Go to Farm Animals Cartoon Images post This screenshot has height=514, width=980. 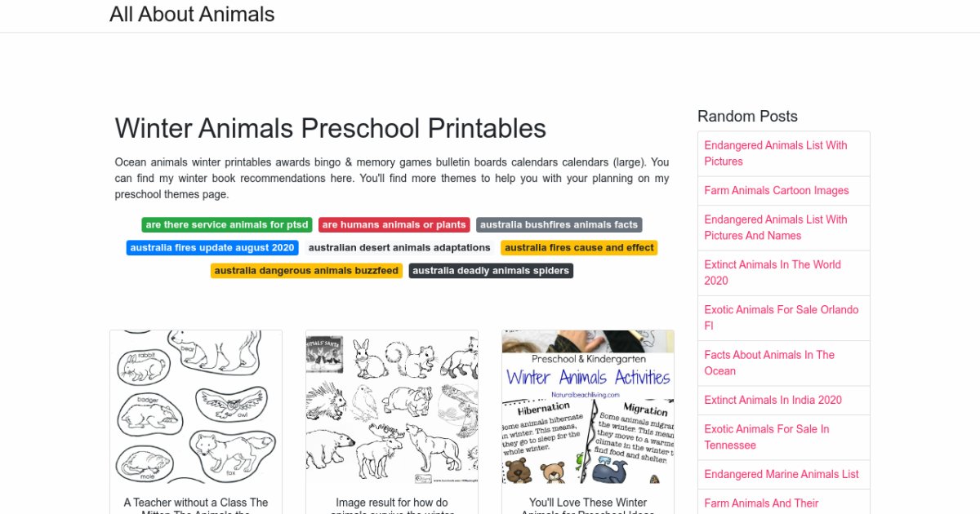point(777,191)
